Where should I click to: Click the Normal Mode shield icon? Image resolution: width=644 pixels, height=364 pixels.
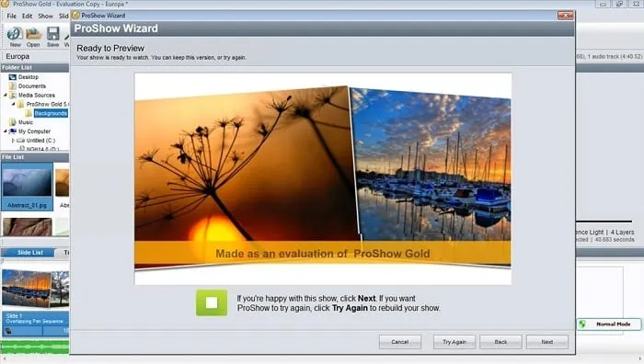[x=582, y=324]
